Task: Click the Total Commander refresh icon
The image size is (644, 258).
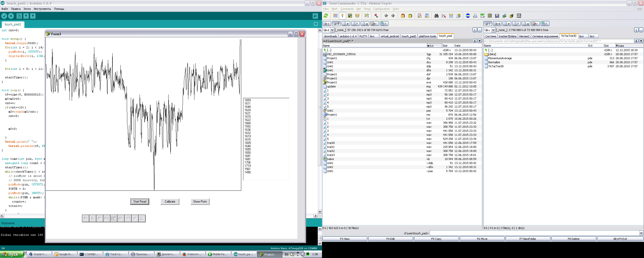Action: [x=326, y=16]
